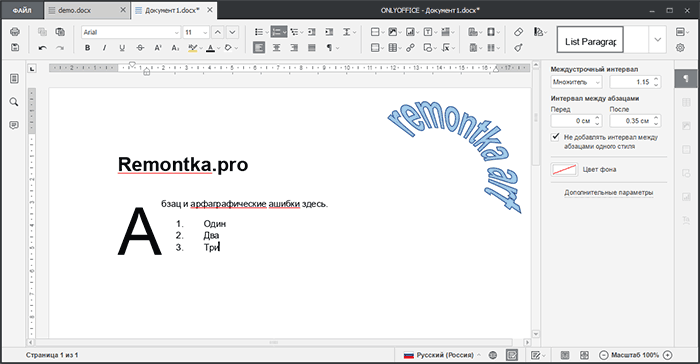Switch to the demo.docx tab

tap(75, 10)
